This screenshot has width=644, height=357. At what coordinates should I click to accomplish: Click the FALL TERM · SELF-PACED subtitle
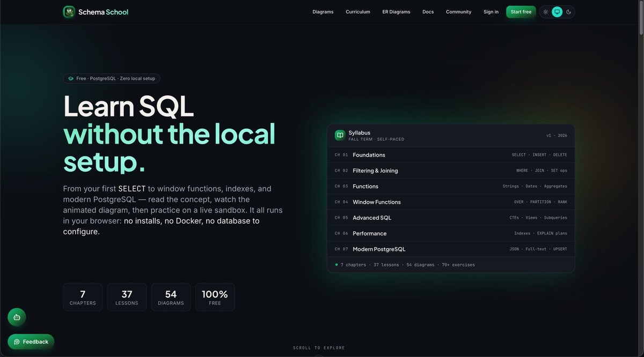pyautogui.click(x=376, y=139)
